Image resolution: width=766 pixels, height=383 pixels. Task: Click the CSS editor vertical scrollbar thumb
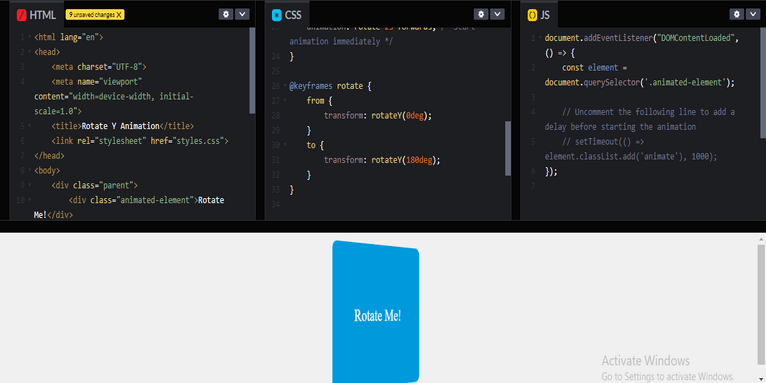508,148
